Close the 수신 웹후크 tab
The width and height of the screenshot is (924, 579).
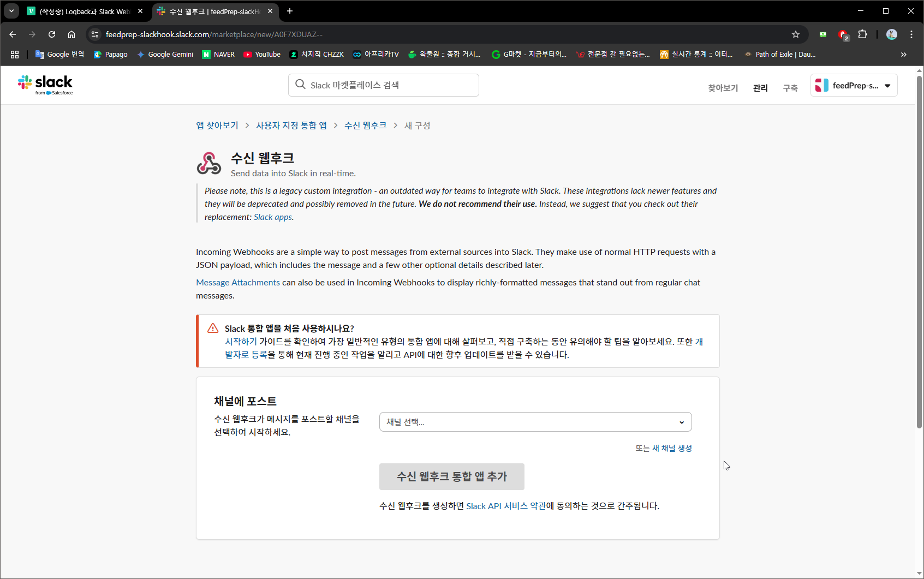tap(270, 11)
